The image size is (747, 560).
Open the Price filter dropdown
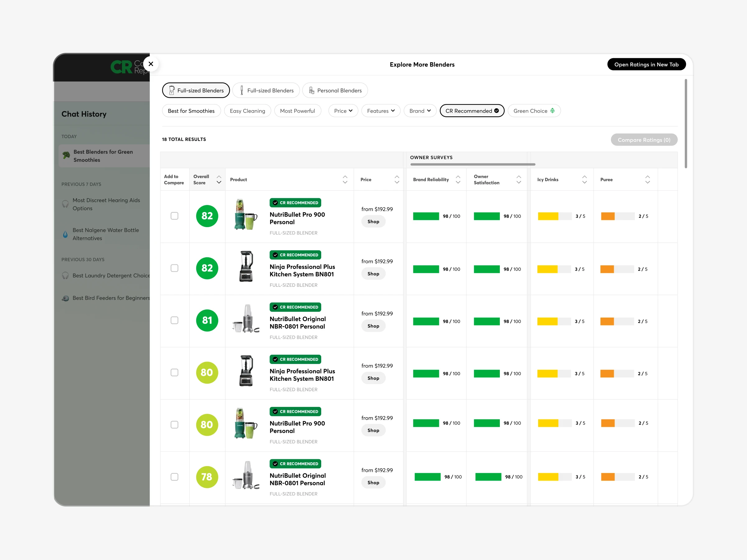click(343, 111)
